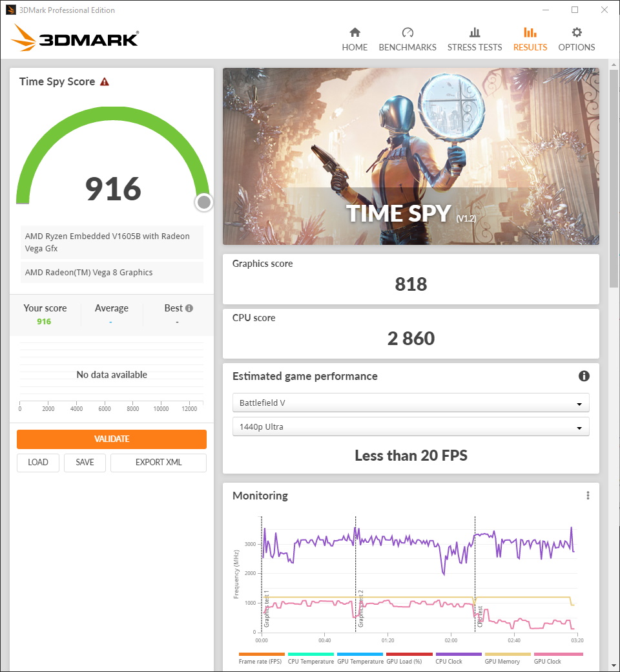Screen dimensions: 620x672
Task: Click the vertical scrollbar thumb
Action: [614, 179]
